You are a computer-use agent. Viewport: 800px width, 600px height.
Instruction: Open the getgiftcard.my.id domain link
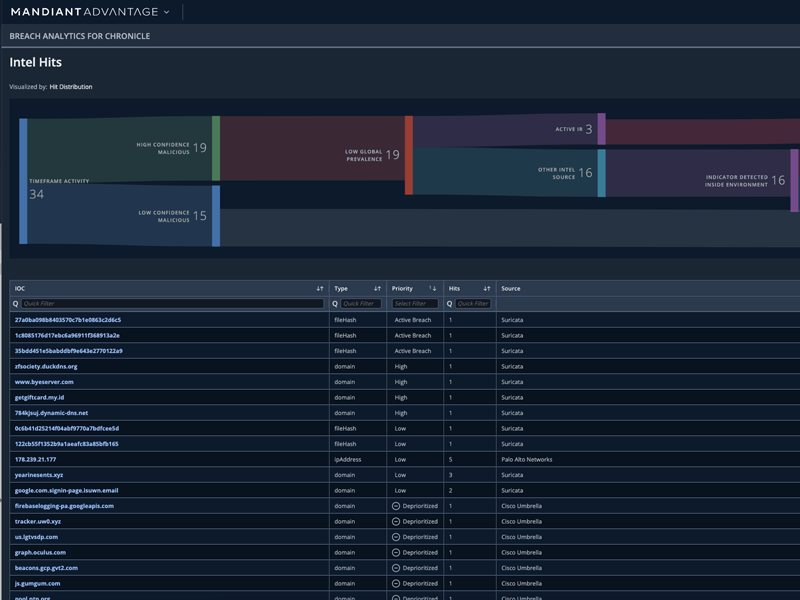pyautogui.click(x=39, y=397)
